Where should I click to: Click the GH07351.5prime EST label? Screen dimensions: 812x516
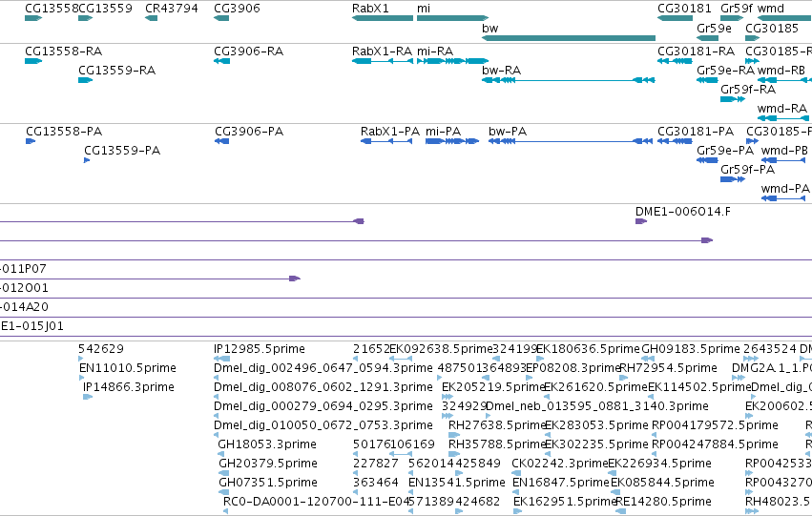coord(268,484)
